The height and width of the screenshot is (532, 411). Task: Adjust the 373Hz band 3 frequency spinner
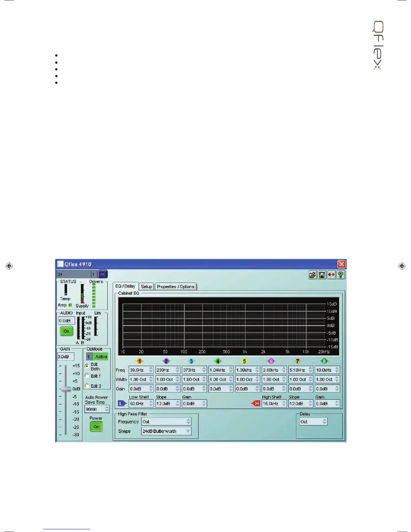[x=194, y=370]
